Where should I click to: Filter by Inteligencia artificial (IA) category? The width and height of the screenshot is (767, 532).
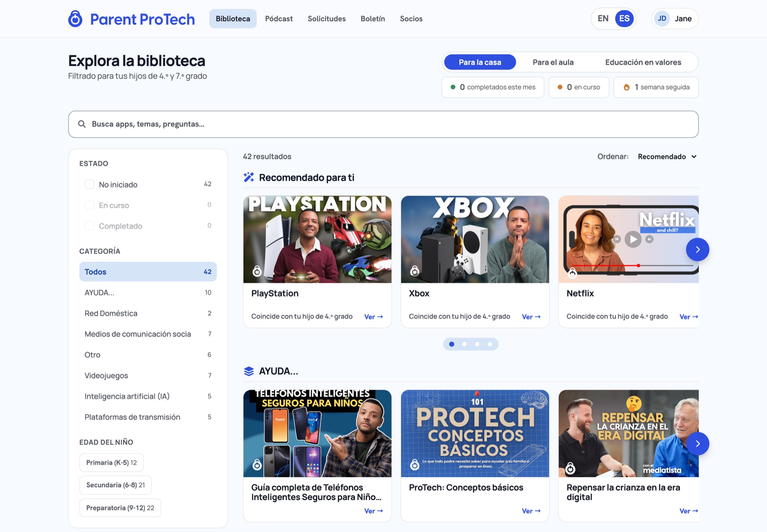[x=148, y=396]
